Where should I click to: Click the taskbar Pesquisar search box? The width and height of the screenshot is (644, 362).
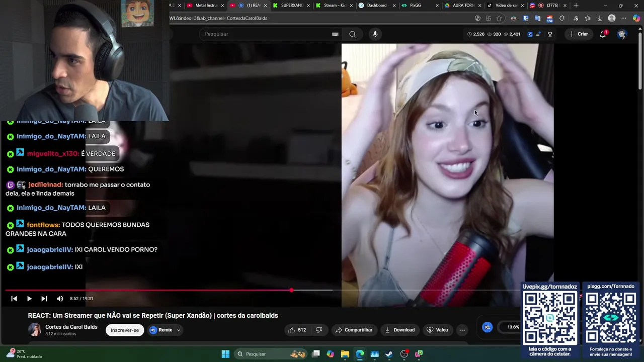click(272, 354)
